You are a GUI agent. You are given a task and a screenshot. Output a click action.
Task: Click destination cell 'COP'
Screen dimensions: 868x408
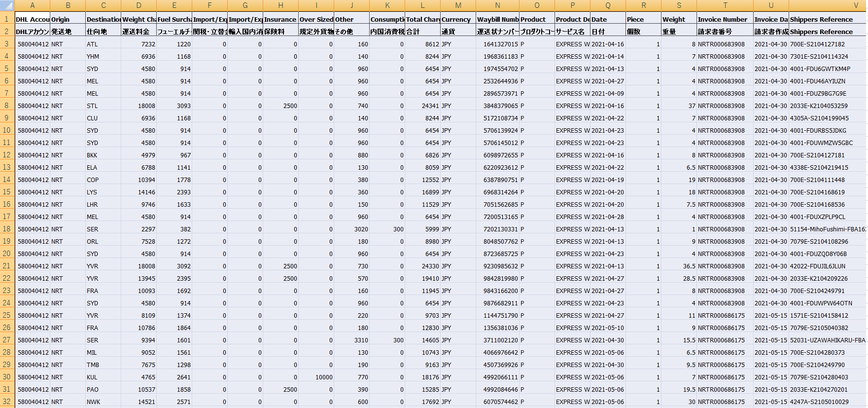[x=104, y=180]
